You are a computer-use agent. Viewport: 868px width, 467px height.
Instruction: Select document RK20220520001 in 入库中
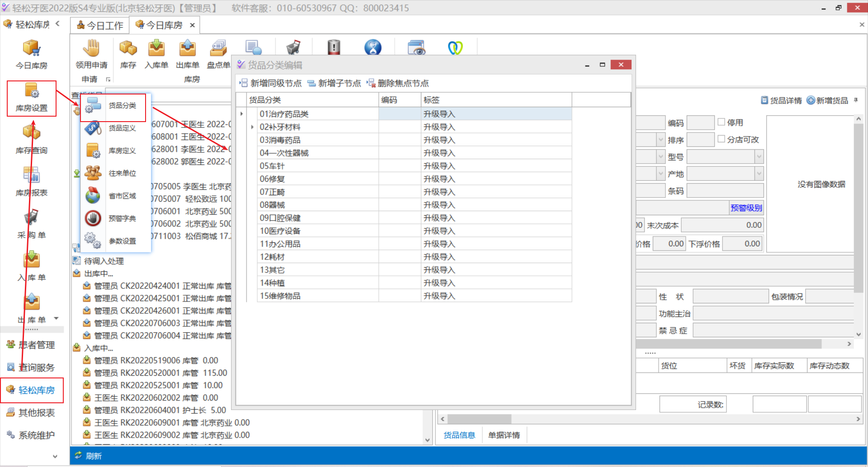(155, 373)
